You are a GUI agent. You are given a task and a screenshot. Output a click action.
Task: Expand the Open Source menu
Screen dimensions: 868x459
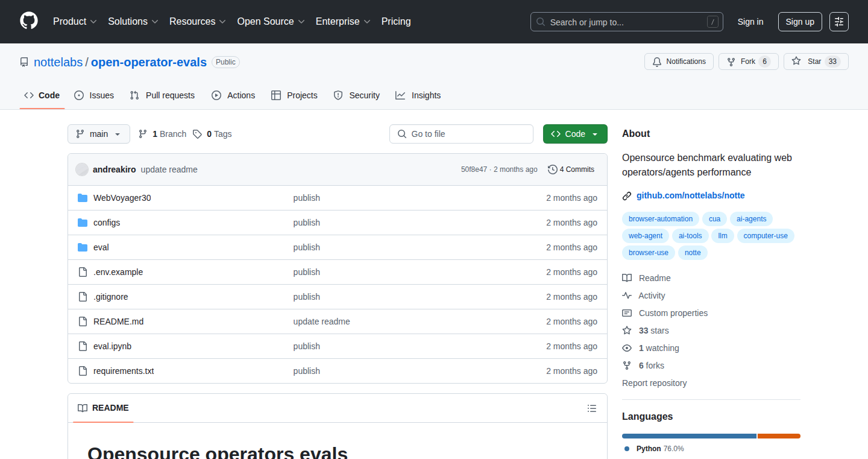click(x=271, y=22)
